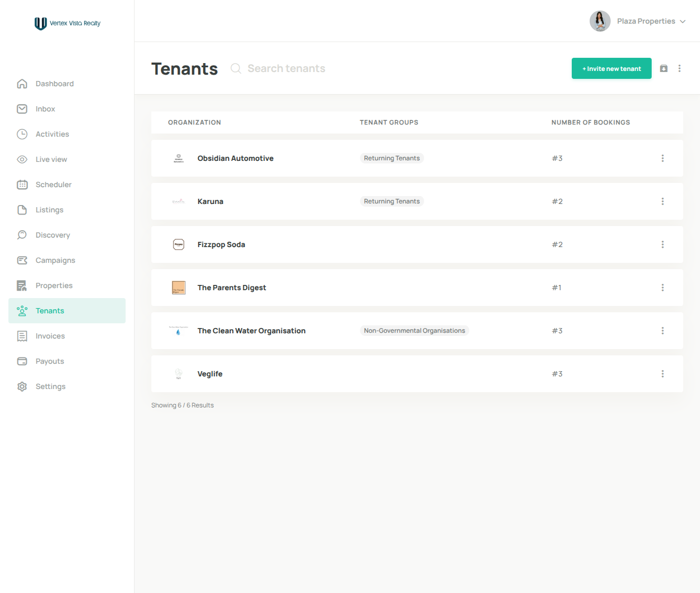Screen dimensions: 700x593
Task: Click the archive download icon near Invite button
Action: (664, 68)
